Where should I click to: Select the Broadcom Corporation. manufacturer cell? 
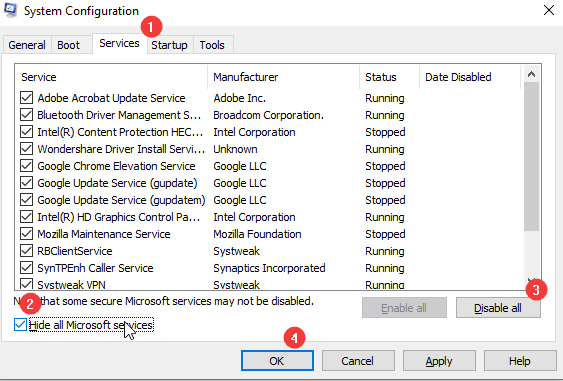click(269, 115)
